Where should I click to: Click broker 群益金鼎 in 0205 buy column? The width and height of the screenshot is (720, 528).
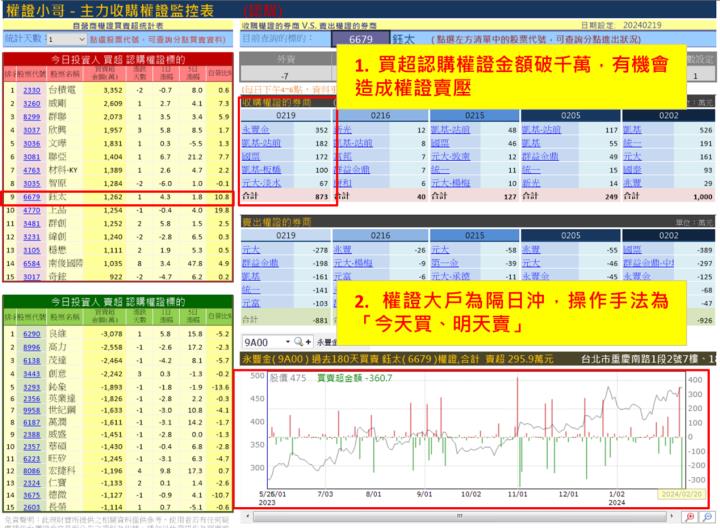[x=540, y=157]
